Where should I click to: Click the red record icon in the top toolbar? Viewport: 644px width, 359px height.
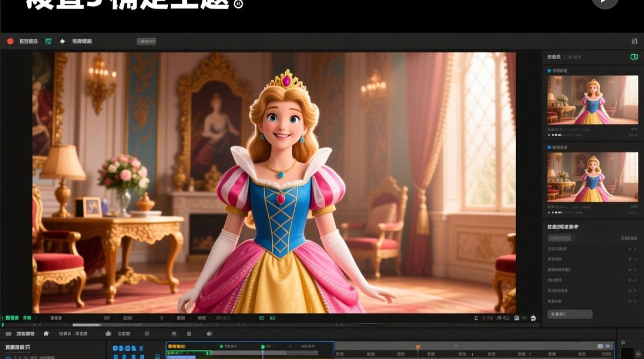pyautogui.click(x=10, y=41)
